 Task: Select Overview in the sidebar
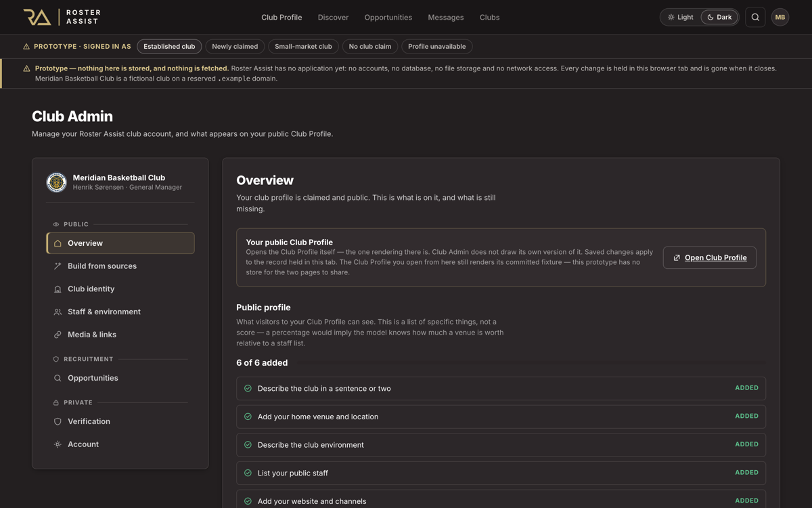(x=120, y=243)
